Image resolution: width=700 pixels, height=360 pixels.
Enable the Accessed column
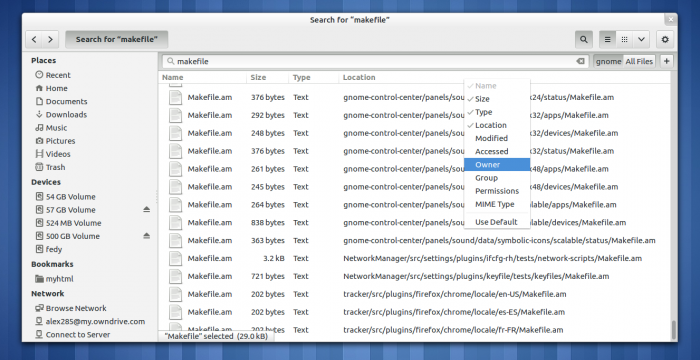click(497, 151)
